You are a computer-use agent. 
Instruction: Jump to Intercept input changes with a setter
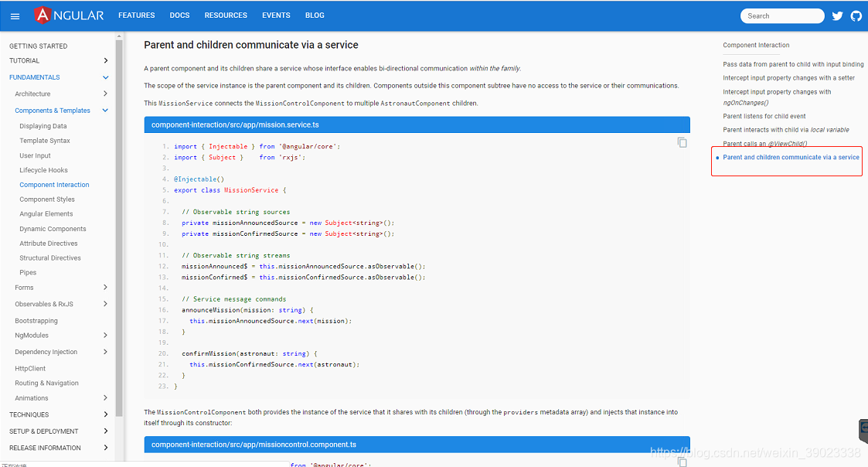coord(789,78)
